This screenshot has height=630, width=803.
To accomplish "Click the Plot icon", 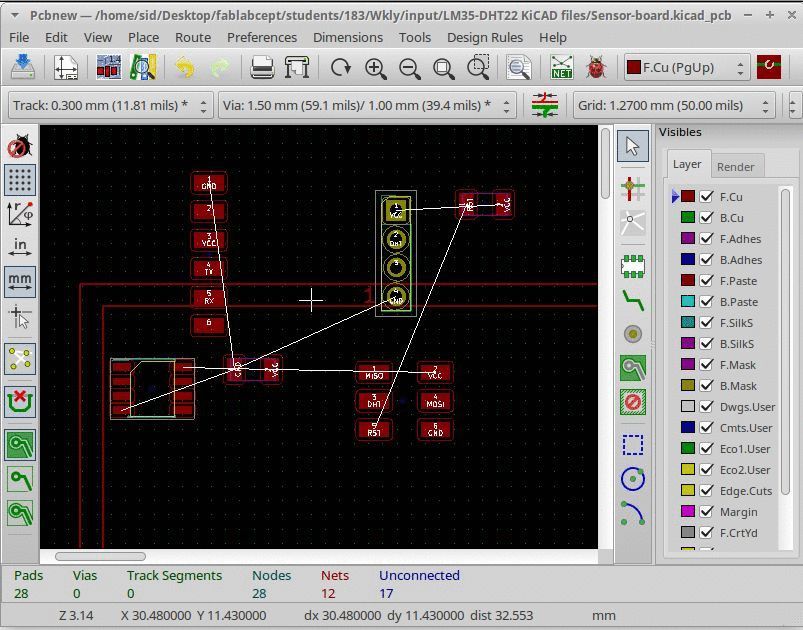I will 297,68.
